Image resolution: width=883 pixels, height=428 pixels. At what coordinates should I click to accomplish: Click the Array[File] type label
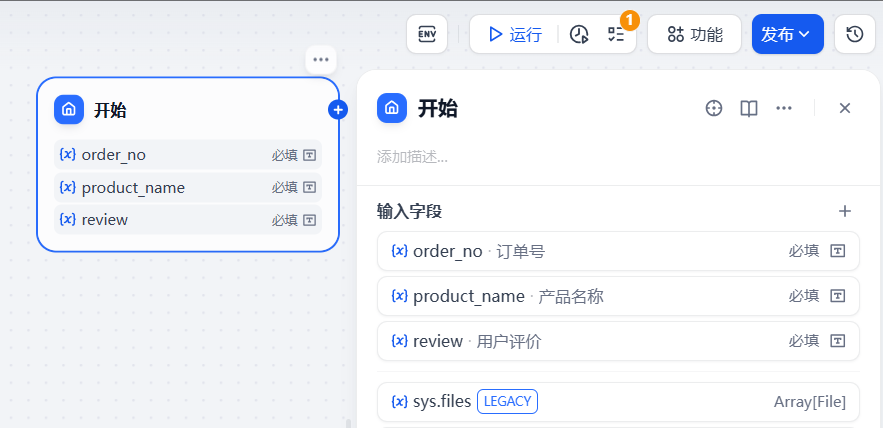click(809, 402)
